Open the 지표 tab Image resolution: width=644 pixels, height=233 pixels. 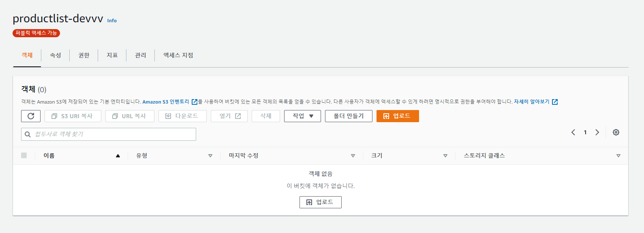112,55
